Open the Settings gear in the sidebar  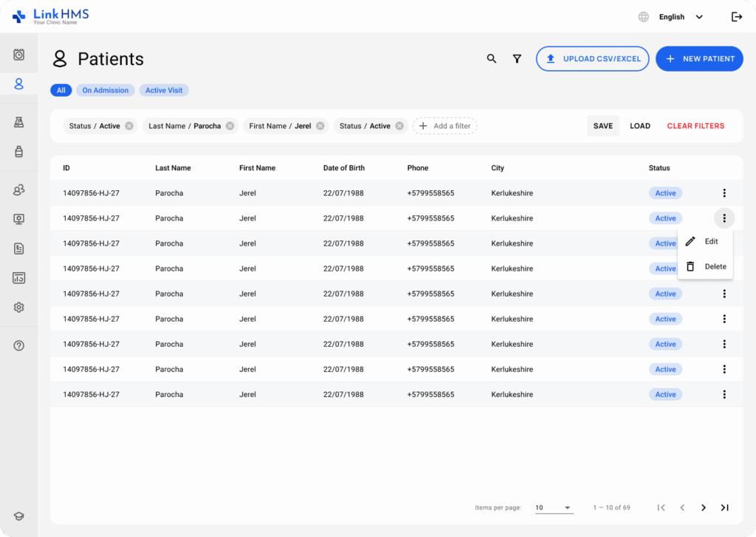click(x=19, y=307)
